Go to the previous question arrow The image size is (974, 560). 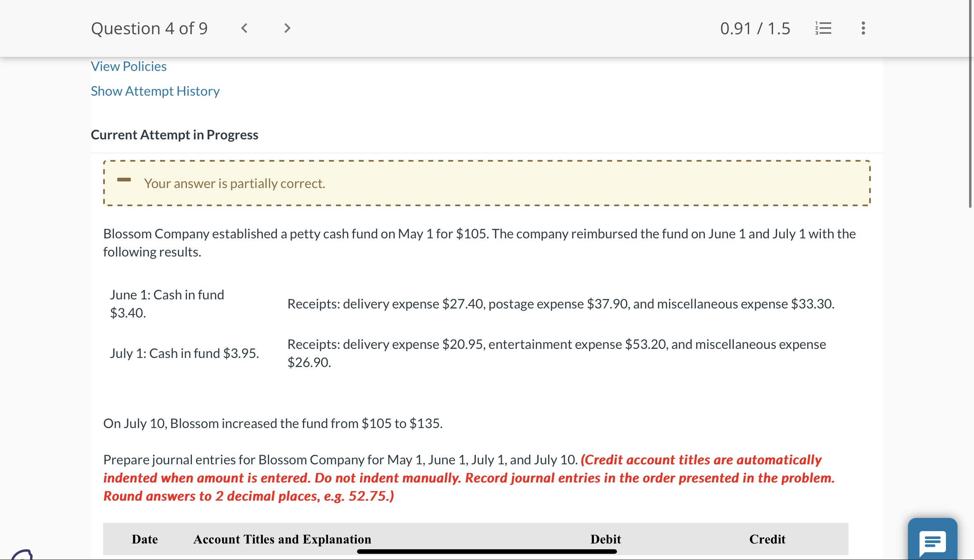tap(244, 28)
